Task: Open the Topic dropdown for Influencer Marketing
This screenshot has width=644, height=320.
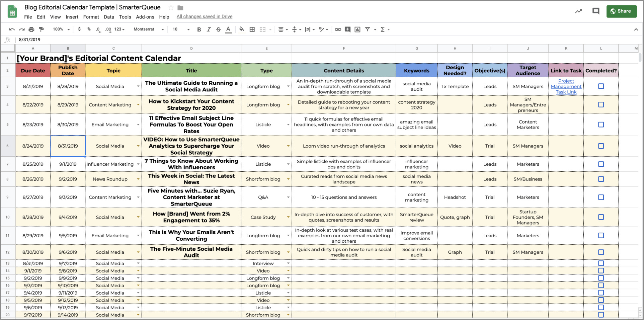Action: click(x=138, y=164)
